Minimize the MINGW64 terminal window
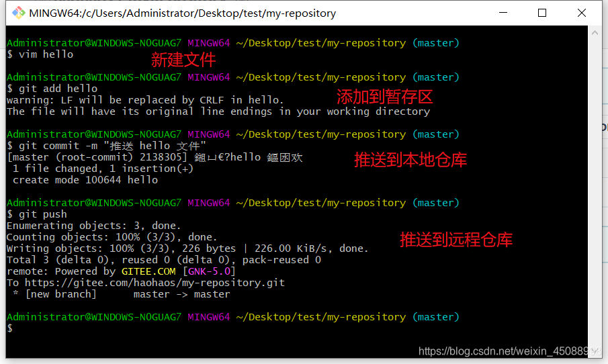 pyautogui.click(x=503, y=13)
